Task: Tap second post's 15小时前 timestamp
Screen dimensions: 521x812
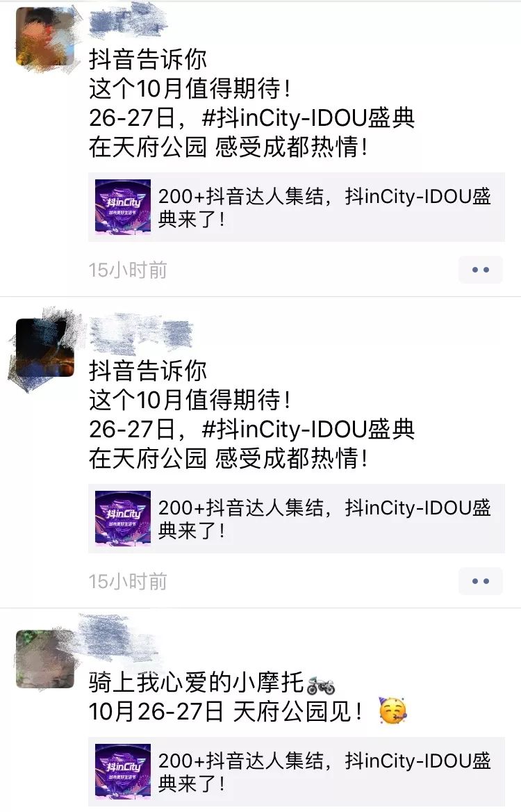Action: click(128, 581)
